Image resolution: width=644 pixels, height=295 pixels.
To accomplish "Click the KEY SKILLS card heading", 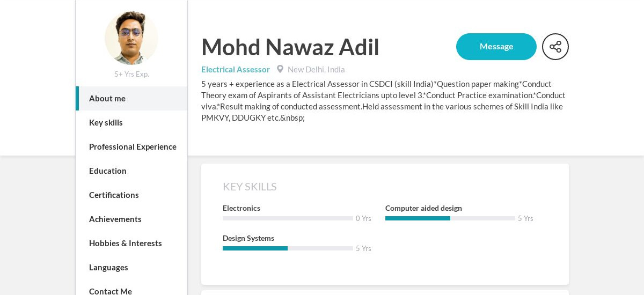I will pos(250,187).
